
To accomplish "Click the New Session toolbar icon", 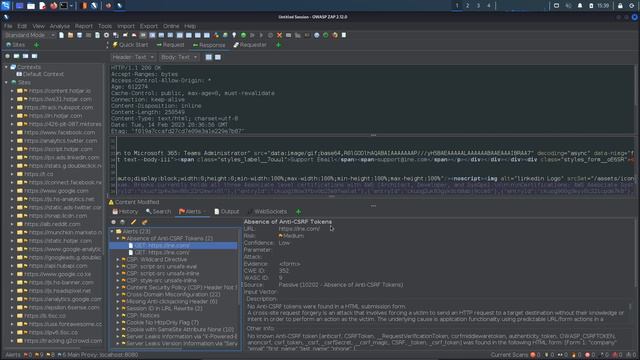I will (x=62, y=35).
